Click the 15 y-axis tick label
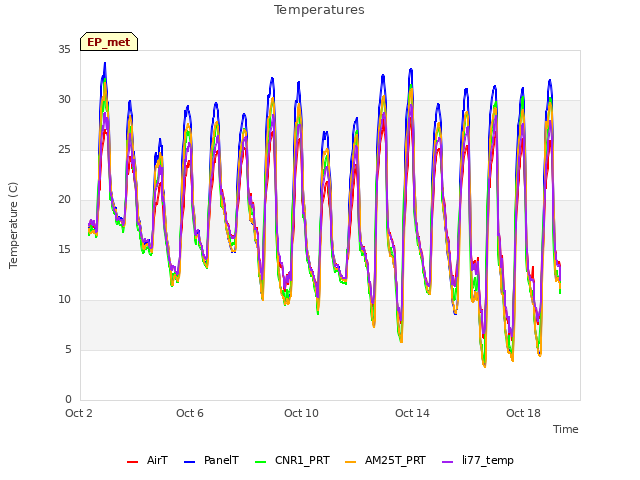This screenshot has width=640, height=480. click(x=64, y=249)
